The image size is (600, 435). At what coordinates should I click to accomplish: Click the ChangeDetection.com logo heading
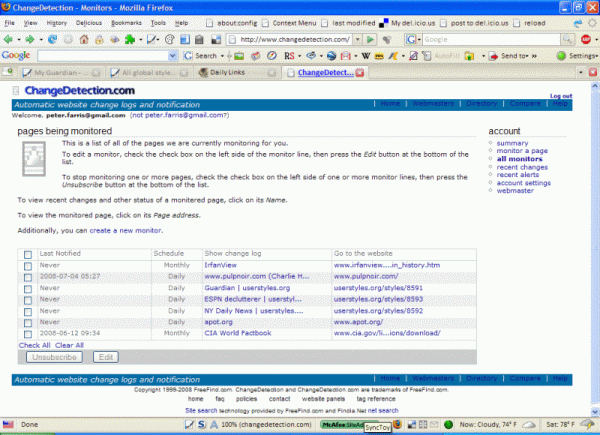coord(80,91)
